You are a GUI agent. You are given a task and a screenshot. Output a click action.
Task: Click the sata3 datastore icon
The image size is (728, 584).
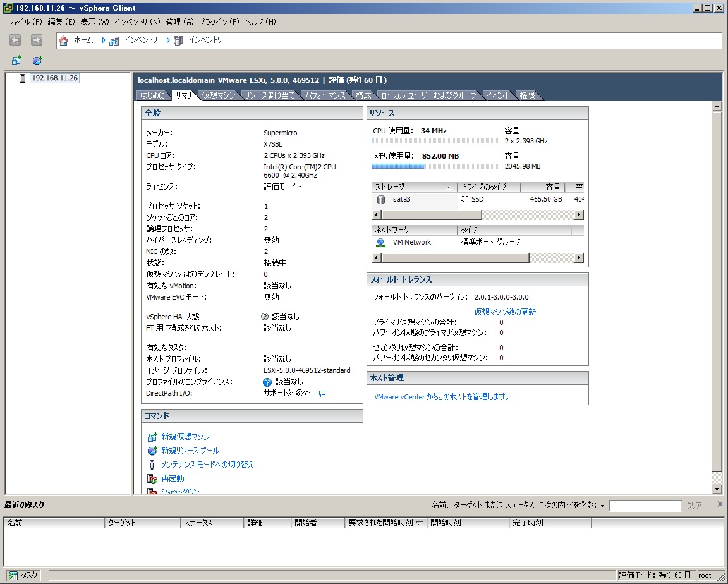(380, 200)
